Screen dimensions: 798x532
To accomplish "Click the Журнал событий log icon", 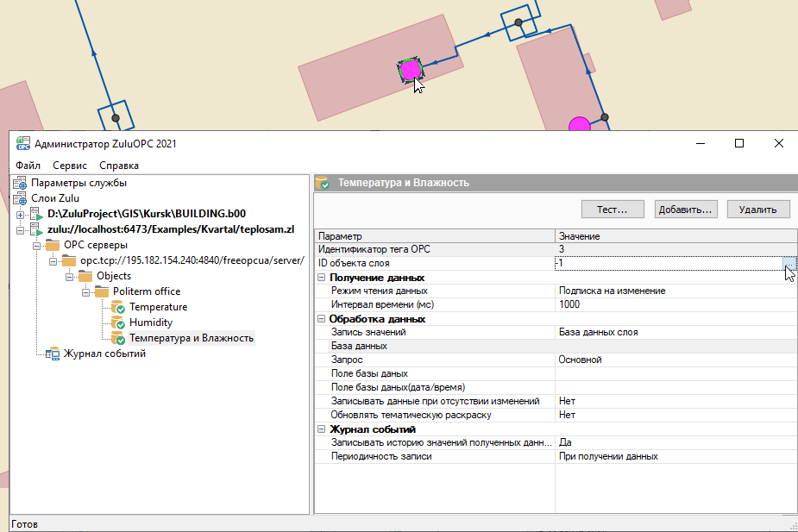I will (x=52, y=354).
